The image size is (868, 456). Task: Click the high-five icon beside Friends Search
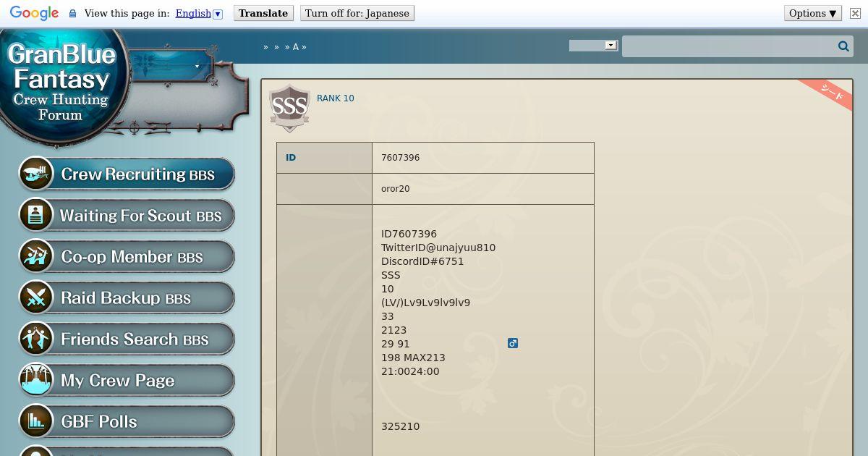36,339
